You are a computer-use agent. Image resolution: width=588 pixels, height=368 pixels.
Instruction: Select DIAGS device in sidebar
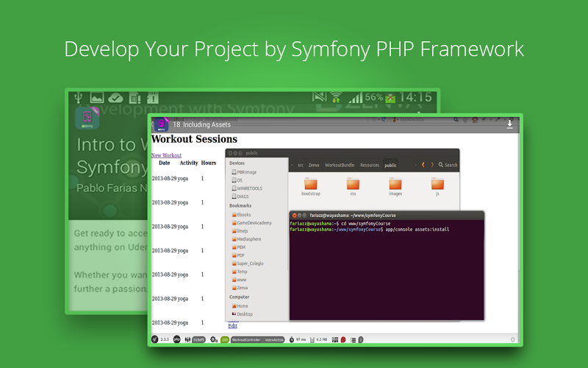[x=240, y=197]
